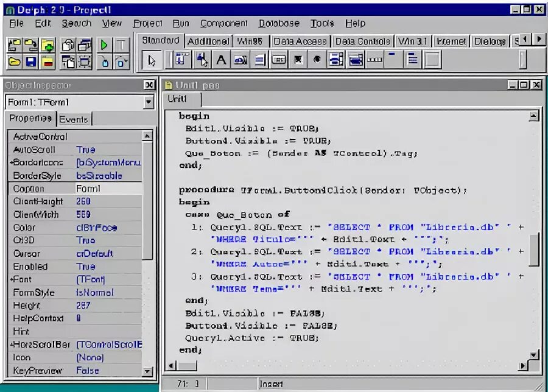
Task: Open the Search menu
Action: (x=77, y=23)
